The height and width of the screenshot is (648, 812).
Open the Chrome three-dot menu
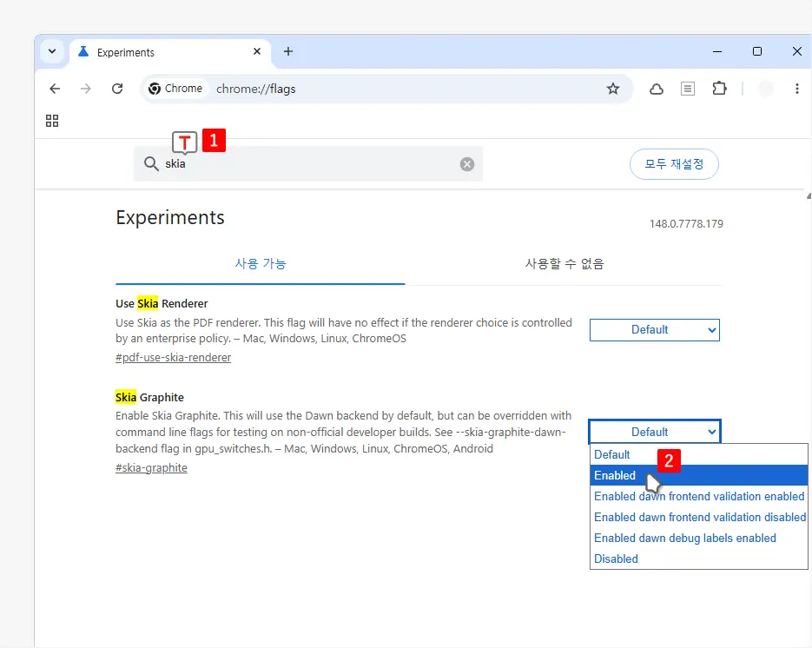796,89
